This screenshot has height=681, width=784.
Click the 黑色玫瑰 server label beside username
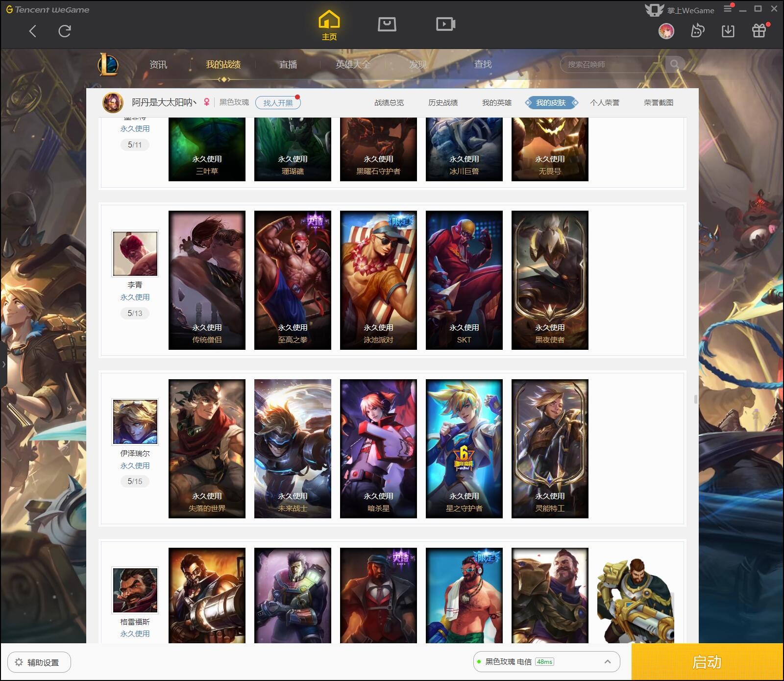[234, 102]
